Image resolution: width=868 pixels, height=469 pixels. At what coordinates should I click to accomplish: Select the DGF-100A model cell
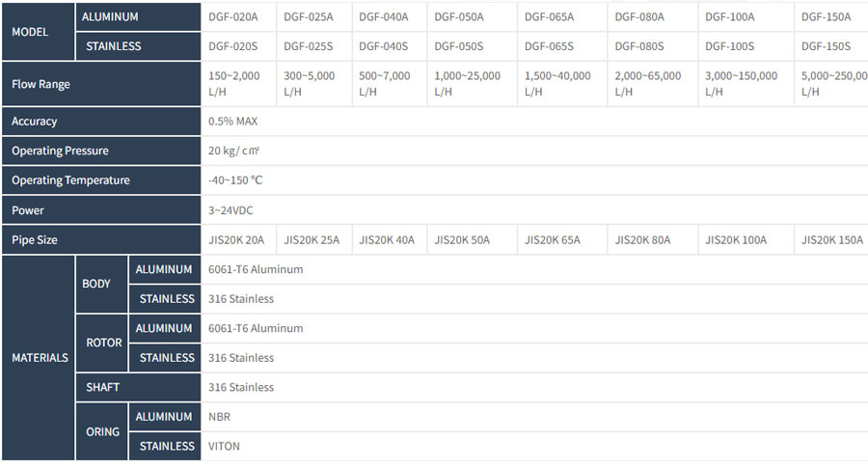pyautogui.click(x=746, y=17)
